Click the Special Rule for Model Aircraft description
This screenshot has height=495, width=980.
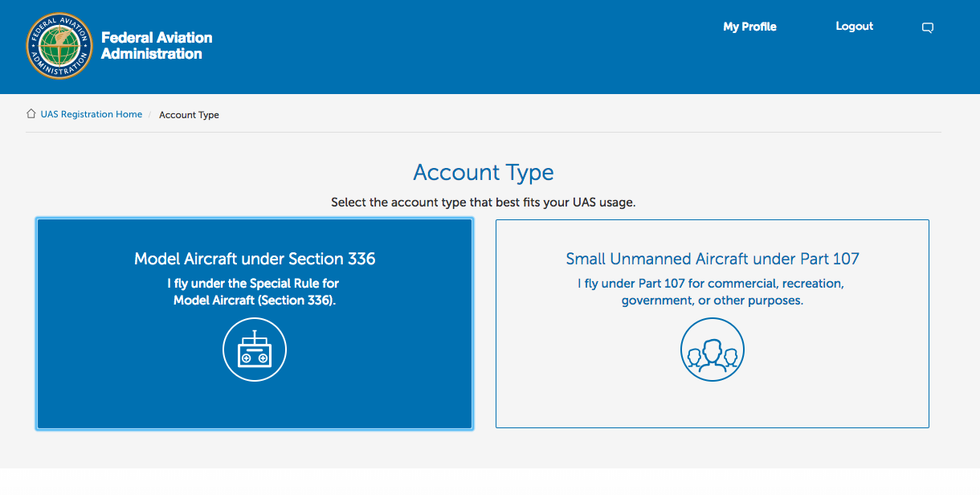point(254,291)
